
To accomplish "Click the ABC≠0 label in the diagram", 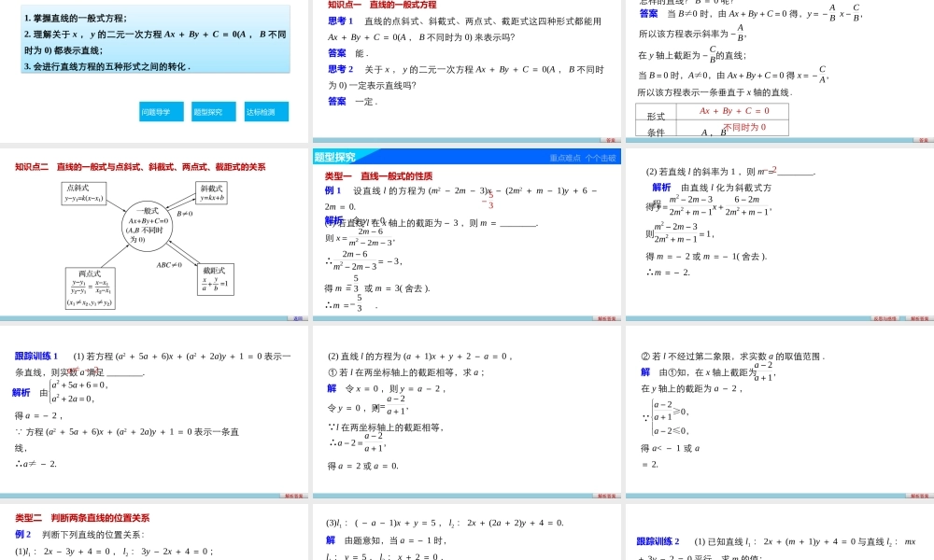I will tap(169, 265).
